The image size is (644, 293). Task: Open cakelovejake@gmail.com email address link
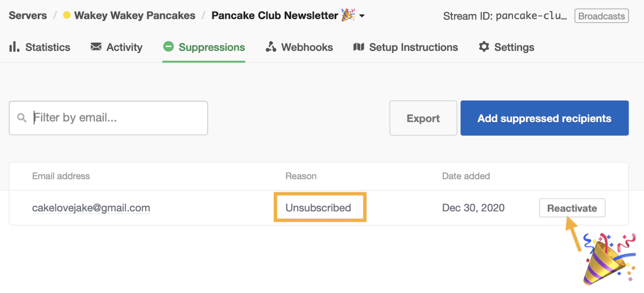91,208
